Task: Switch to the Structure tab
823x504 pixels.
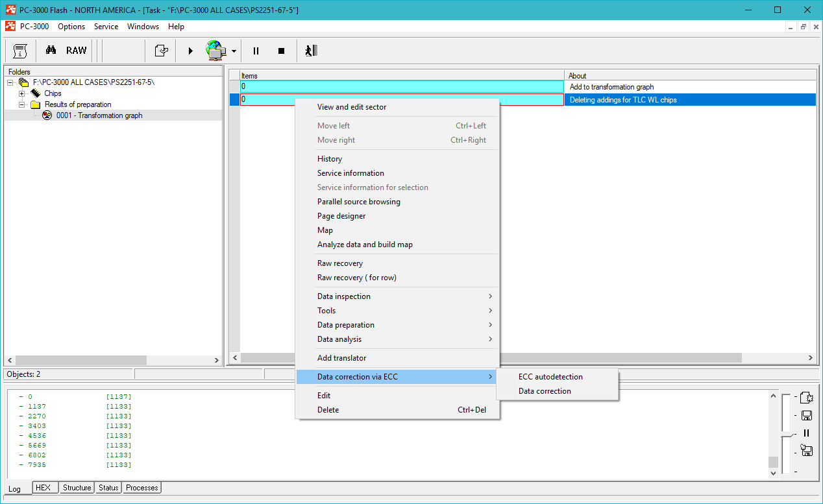Action: 77,488
